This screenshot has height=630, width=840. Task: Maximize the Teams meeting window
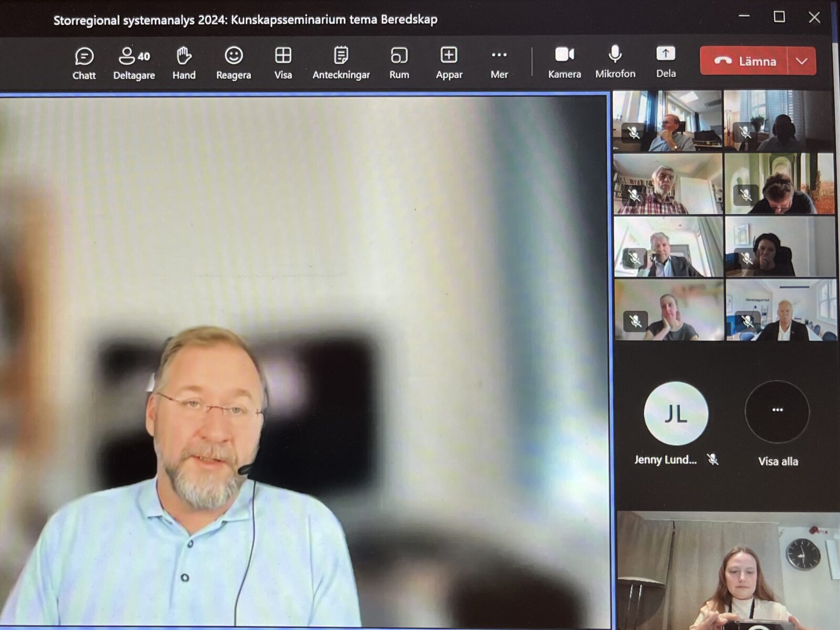(x=779, y=17)
